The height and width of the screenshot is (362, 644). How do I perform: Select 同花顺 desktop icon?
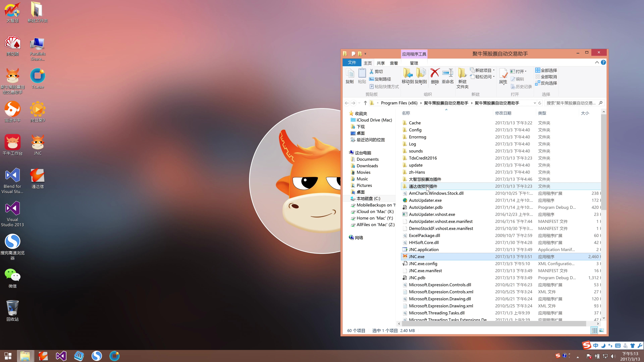click(x=13, y=46)
